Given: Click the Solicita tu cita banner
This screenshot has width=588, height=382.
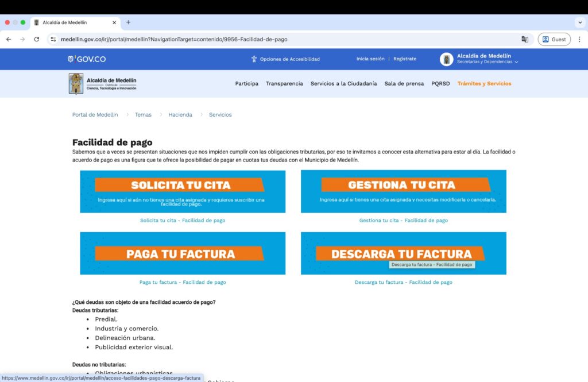Looking at the screenshot, I should 183,191.
